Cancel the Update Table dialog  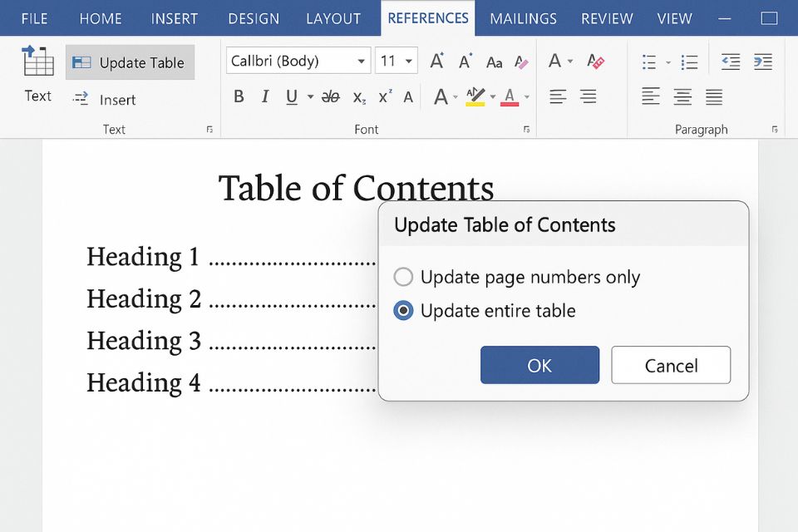(671, 365)
